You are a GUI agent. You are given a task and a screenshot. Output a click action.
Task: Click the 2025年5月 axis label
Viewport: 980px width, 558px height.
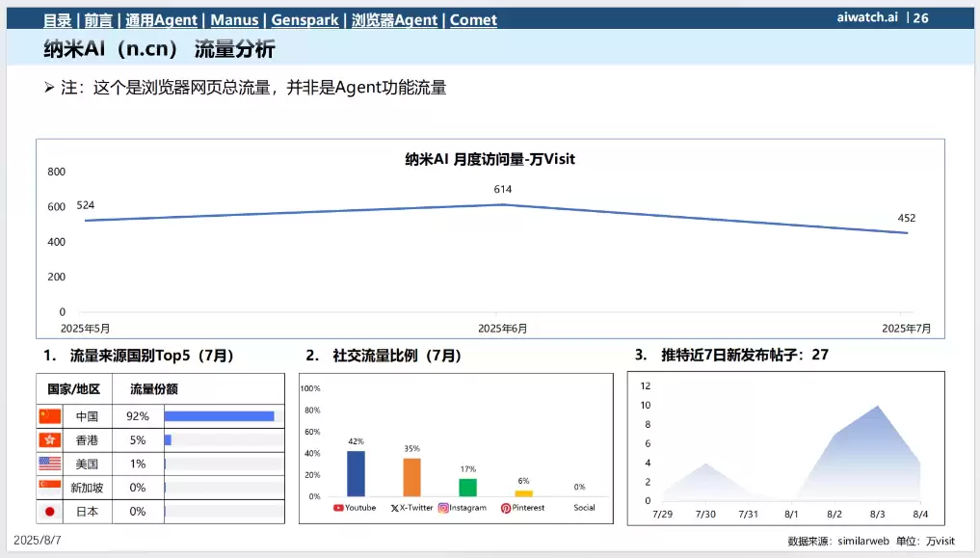(x=85, y=329)
